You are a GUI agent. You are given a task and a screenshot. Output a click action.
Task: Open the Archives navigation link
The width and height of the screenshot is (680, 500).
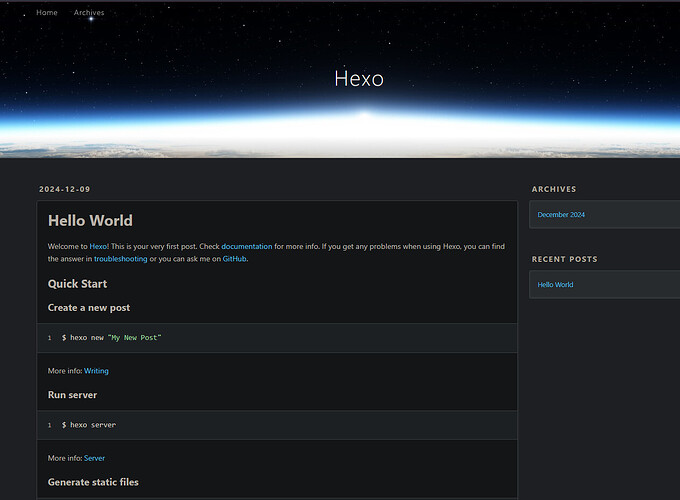point(89,13)
